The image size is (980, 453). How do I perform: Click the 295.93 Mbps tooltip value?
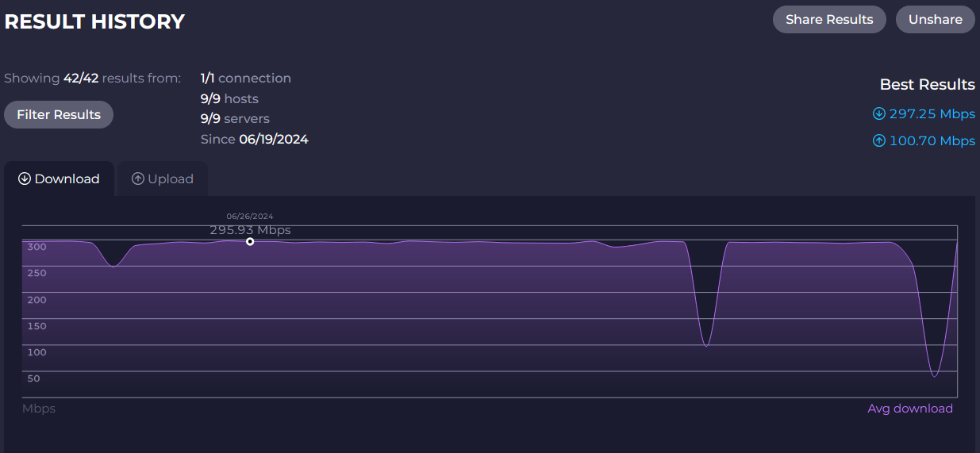tap(250, 230)
